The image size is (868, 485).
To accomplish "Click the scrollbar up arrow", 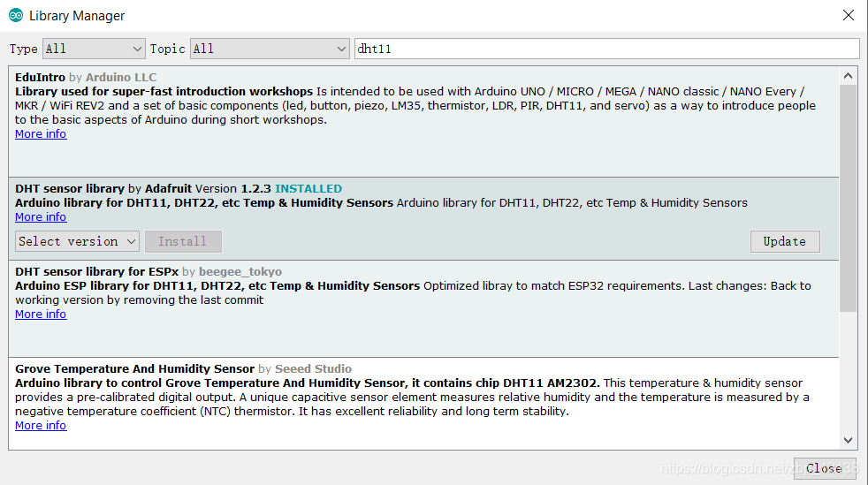I will [848, 76].
